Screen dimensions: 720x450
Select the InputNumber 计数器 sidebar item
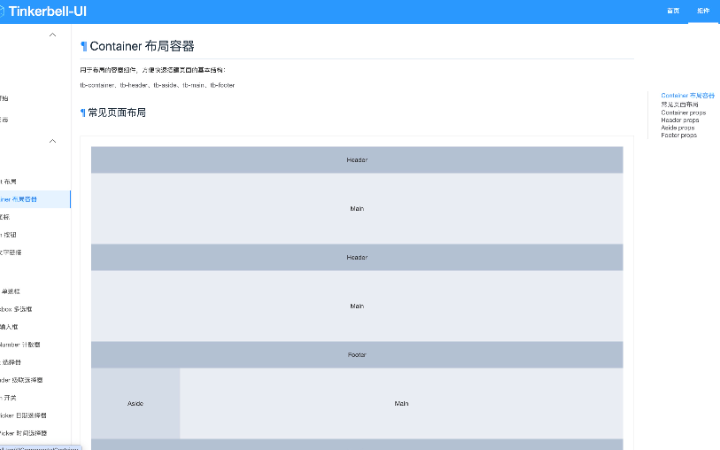(x=35, y=344)
